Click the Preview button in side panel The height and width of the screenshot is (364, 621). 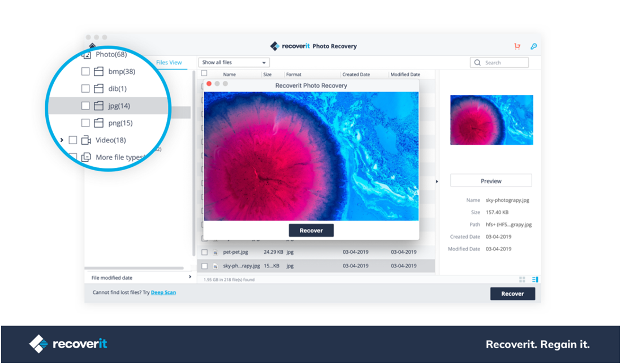click(x=491, y=181)
